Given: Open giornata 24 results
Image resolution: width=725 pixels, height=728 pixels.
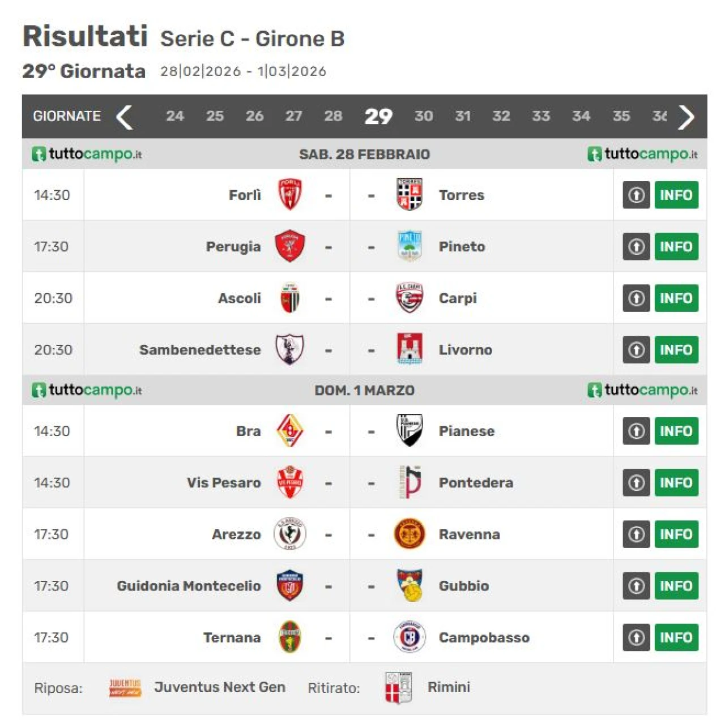Looking at the screenshot, I should click(174, 116).
